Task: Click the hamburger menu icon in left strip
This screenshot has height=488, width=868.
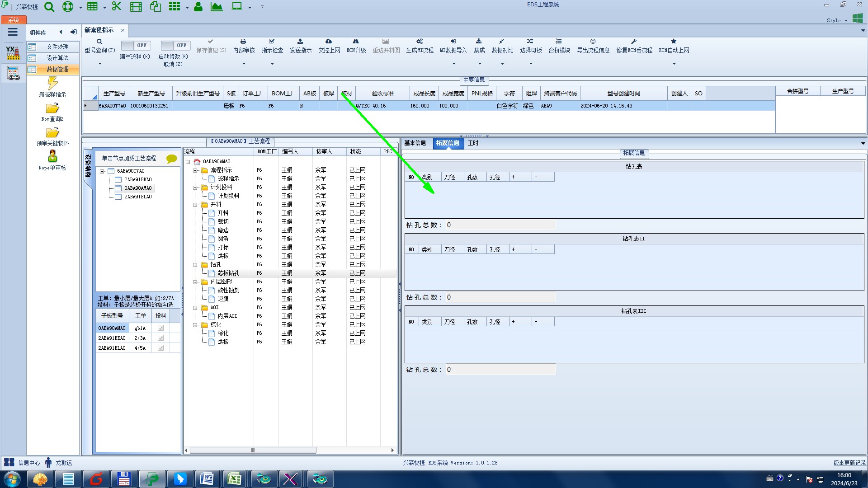Action: click(x=13, y=32)
